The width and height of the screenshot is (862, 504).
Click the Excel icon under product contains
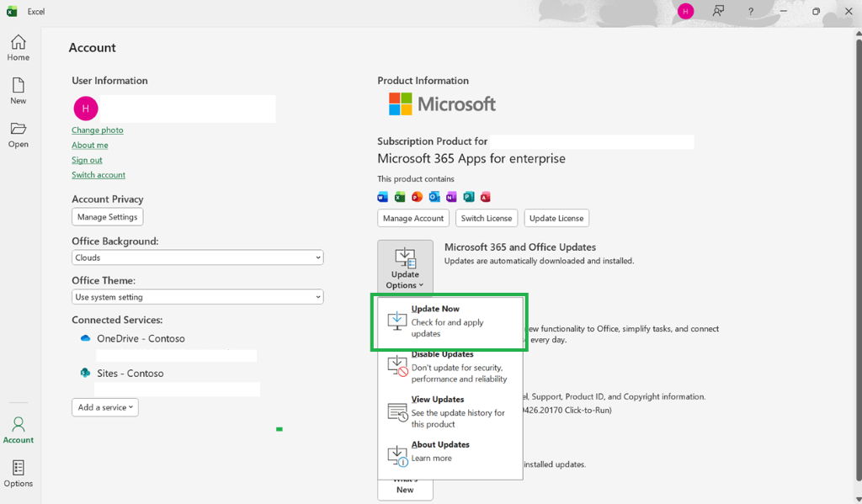pos(400,197)
